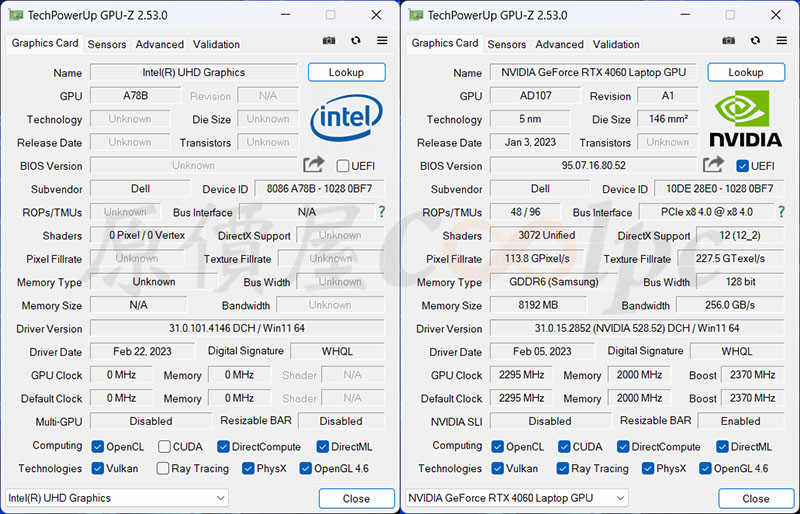Image resolution: width=800 pixels, height=514 pixels.
Task: Switch to Sensors tab in NVIDIA window
Action: point(507,44)
